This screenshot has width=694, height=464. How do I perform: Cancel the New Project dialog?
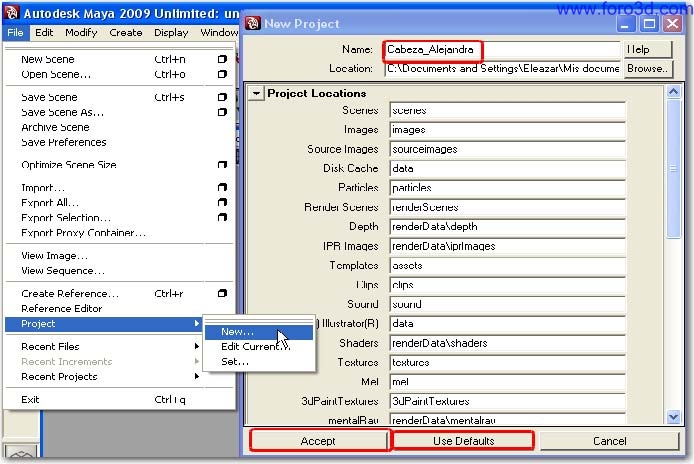(609, 441)
